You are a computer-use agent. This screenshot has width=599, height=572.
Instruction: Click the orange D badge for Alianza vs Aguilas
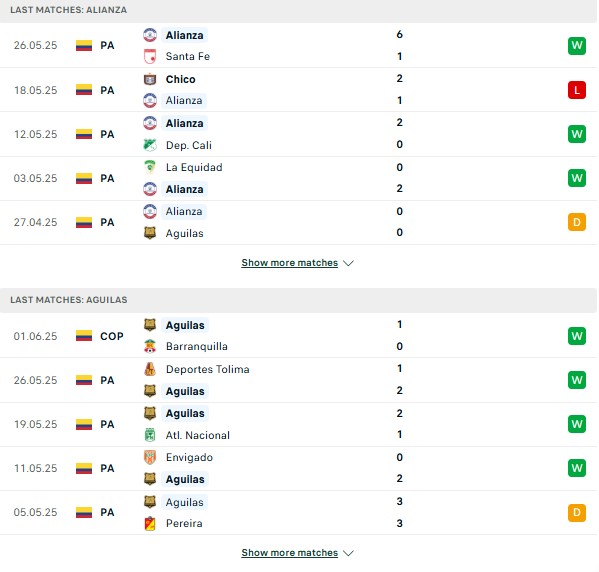click(x=576, y=222)
